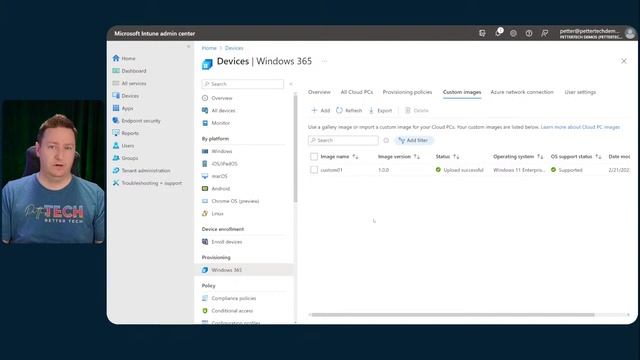The height and width of the screenshot is (360, 640).
Task: Click the Delete toolbar button
Action: [417, 110]
